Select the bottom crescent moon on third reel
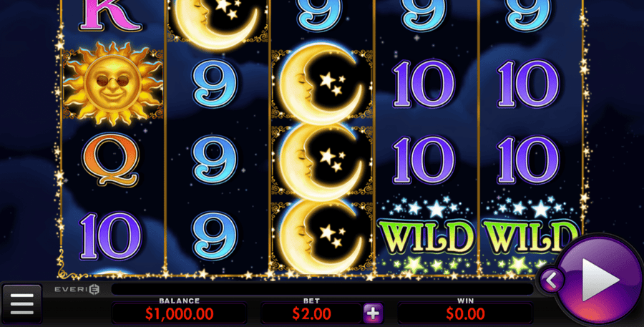 321,236
